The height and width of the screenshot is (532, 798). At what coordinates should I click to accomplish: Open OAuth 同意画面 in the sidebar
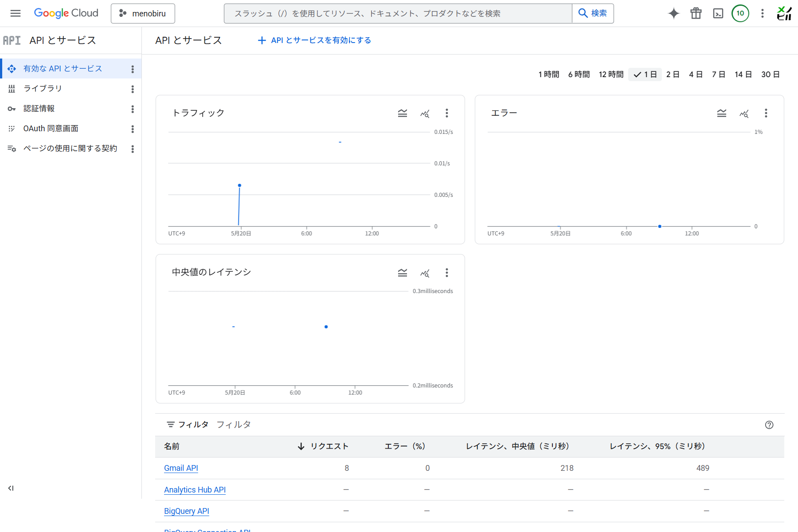[51, 129]
